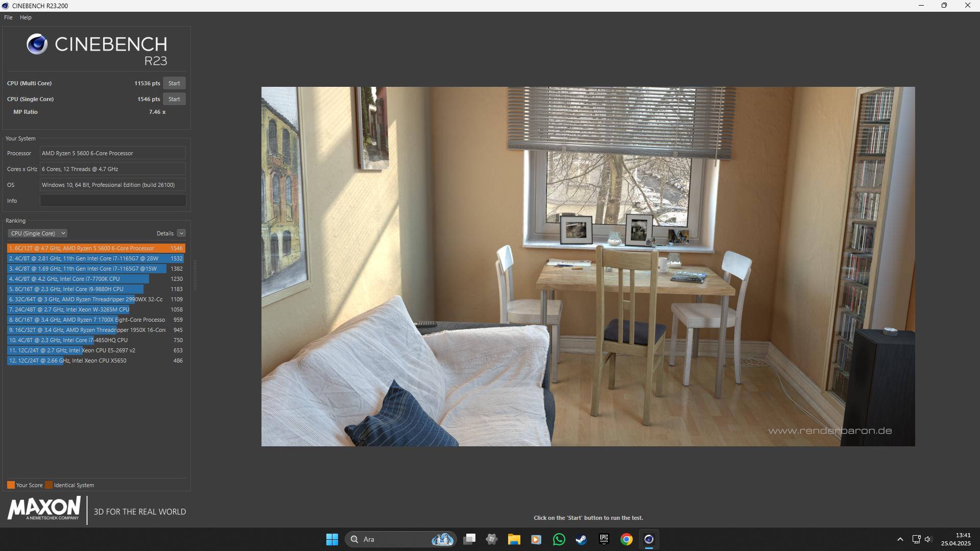Open the CPU (Single Core) ranking dropdown
This screenshot has height=551, width=980.
pos(37,233)
